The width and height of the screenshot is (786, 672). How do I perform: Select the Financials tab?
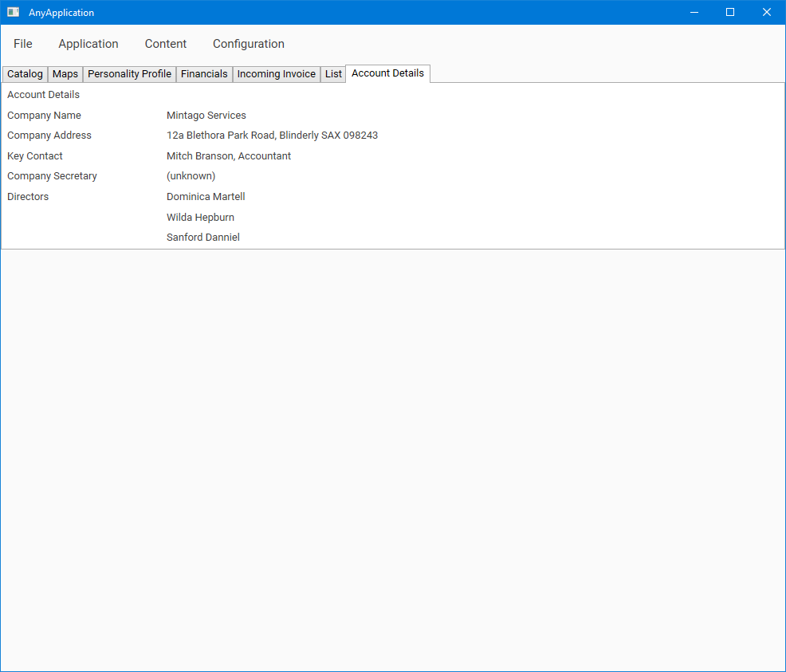click(204, 74)
